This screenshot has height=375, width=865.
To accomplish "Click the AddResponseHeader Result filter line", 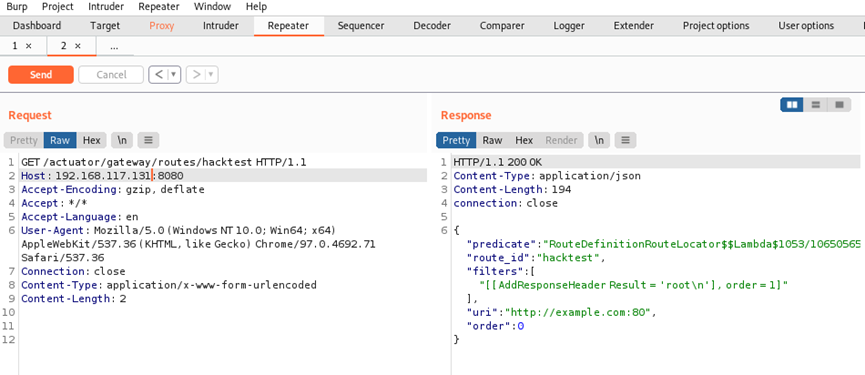I will click(x=634, y=285).
